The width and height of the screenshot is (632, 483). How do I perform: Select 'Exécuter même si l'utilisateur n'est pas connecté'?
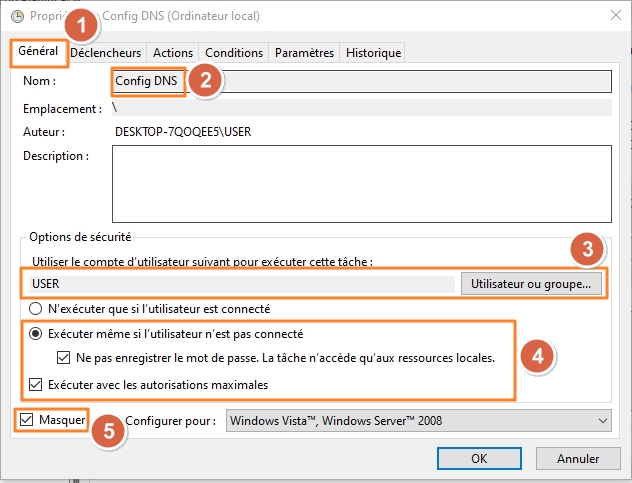37,334
